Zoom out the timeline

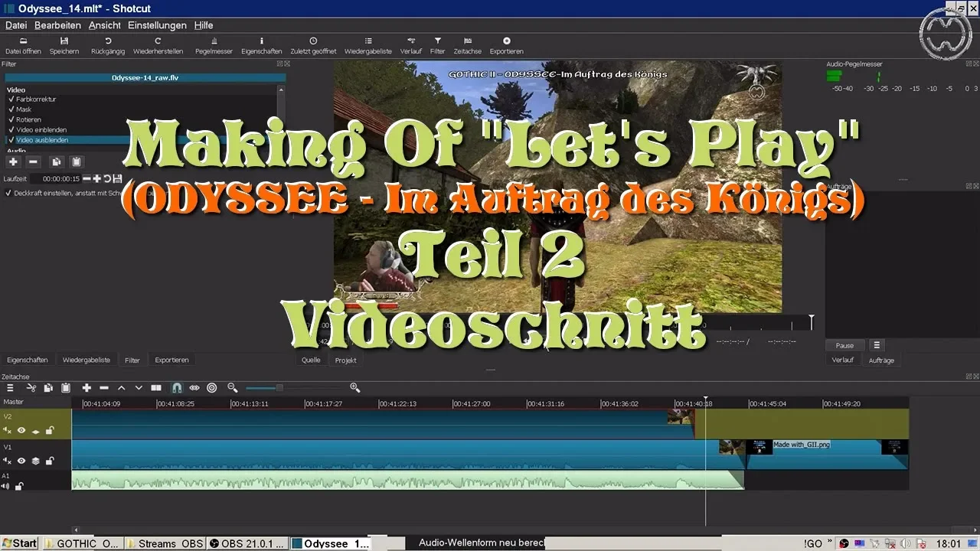coord(233,388)
